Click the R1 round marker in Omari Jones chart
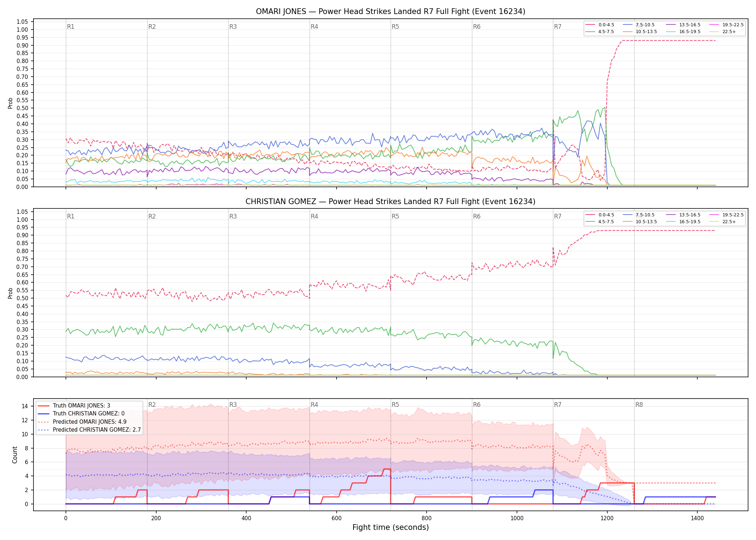 coord(71,27)
